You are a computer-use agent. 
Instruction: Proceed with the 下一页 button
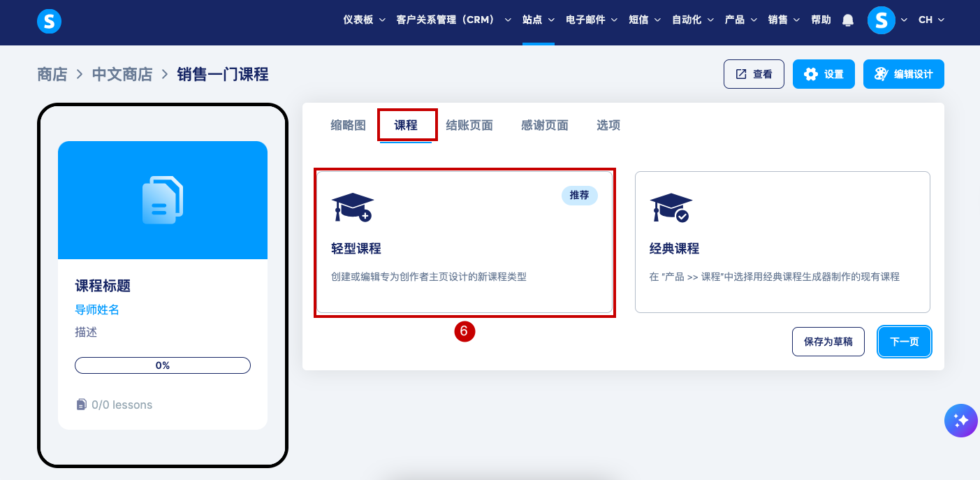(905, 342)
